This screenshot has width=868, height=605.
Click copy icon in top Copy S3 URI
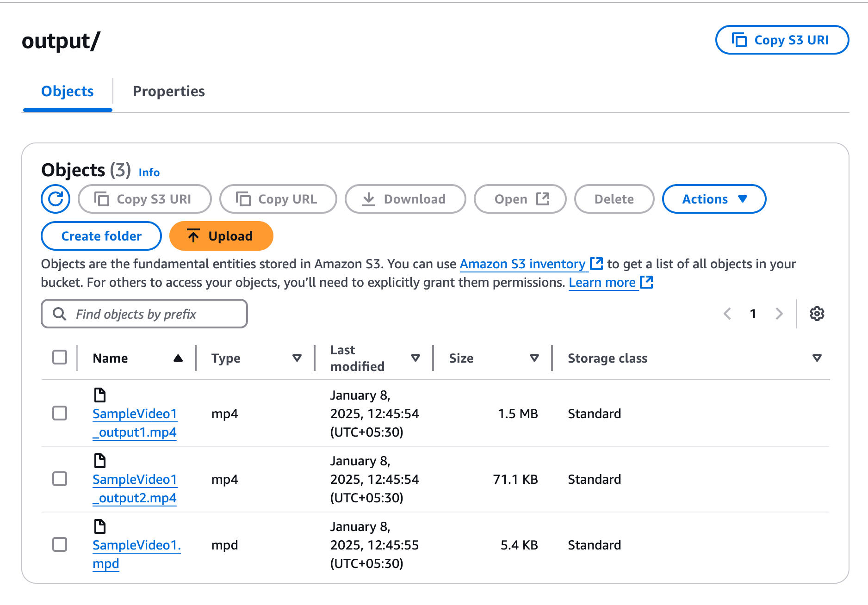pos(739,40)
